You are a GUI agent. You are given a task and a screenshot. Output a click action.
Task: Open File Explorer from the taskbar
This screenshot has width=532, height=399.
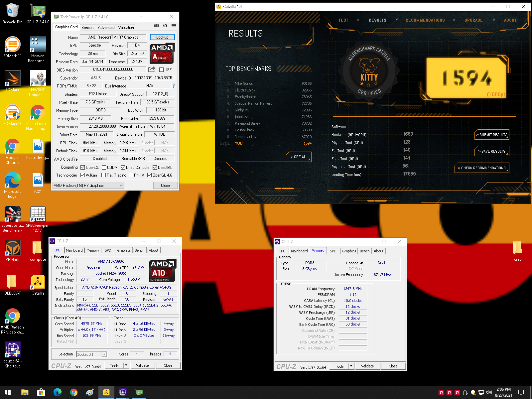pyautogui.click(x=25, y=392)
